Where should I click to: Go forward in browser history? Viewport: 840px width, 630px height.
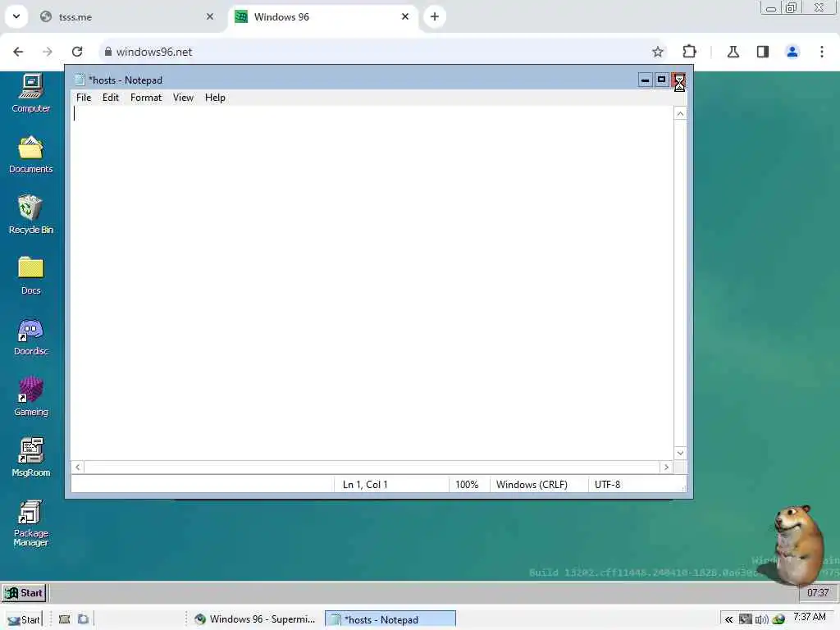pyautogui.click(x=48, y=52)
